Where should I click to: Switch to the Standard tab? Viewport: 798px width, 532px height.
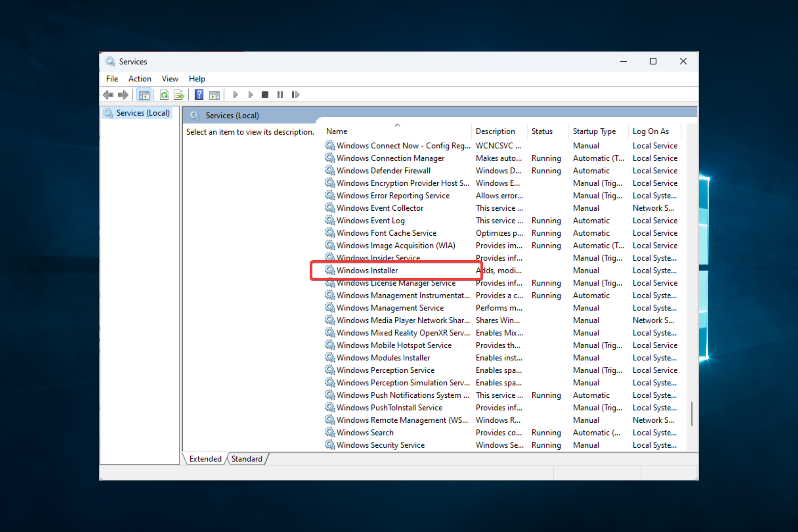247,459
